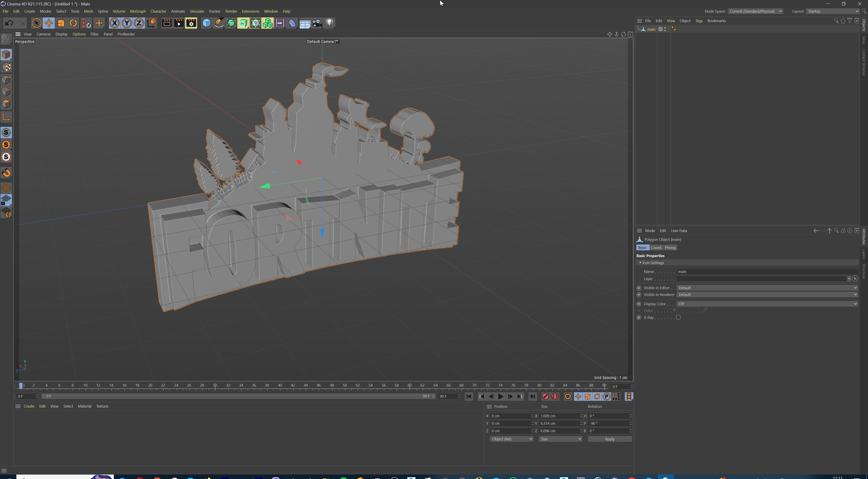Click Enable Axis icon in left sidebar

6,117
